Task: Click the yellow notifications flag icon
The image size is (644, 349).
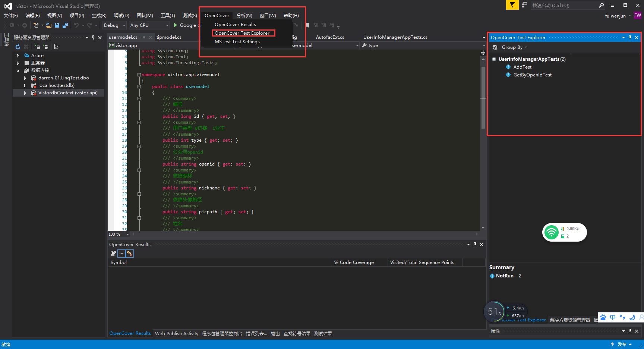Action: click(512, 5)
